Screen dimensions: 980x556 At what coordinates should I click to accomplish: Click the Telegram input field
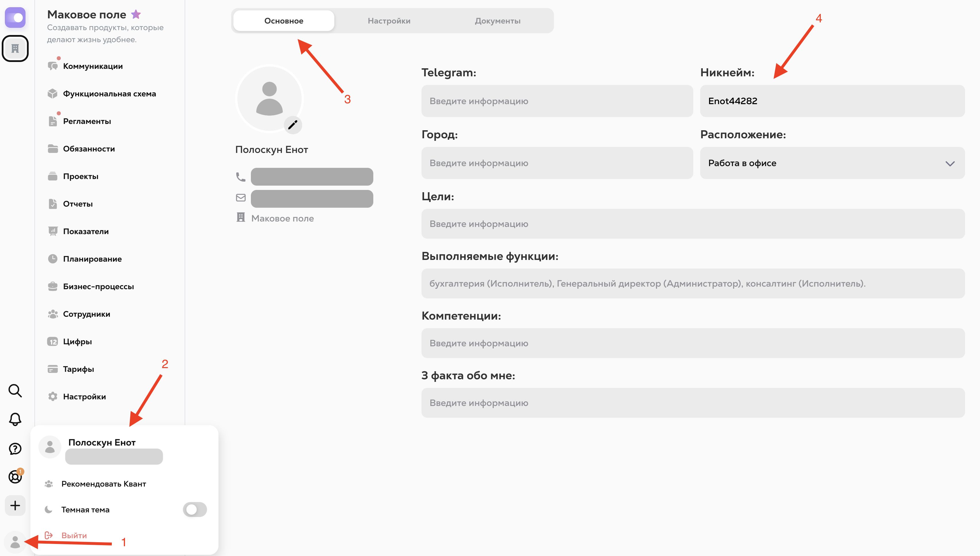(x=557, y=101)
